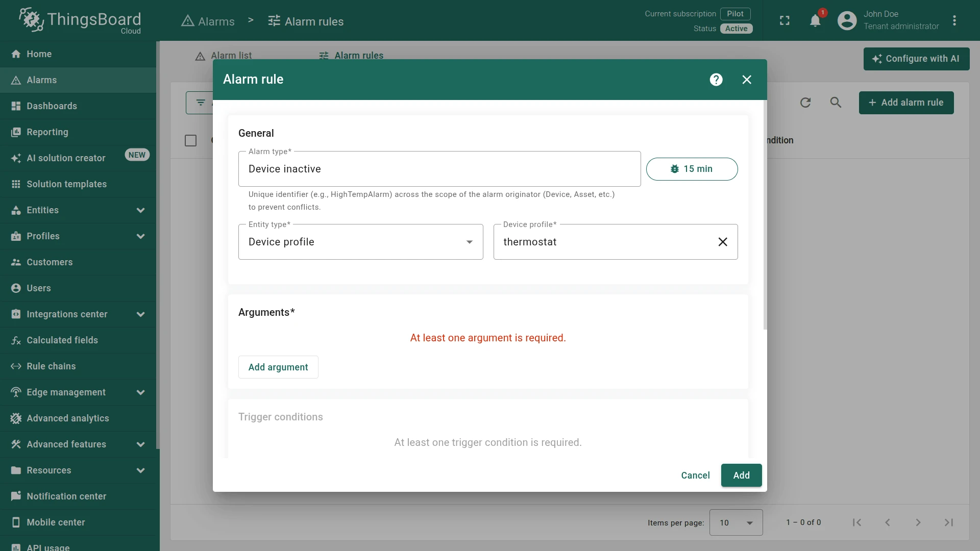The width and height of the screenshot is (980, 551).
Task: Click the 15 min debug button
Action: [x=692, y=169]
